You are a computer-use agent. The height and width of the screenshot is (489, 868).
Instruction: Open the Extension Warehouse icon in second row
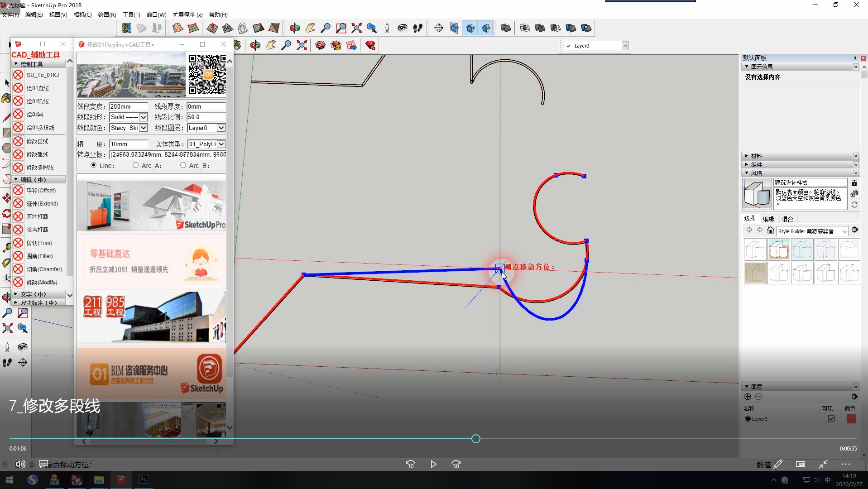336,45
